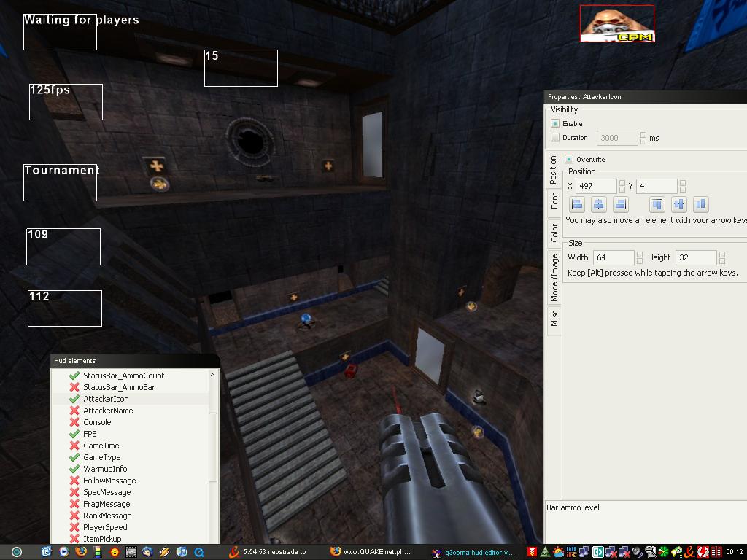
Task: Click the Width spinner arrows
Action: point(640,257)
